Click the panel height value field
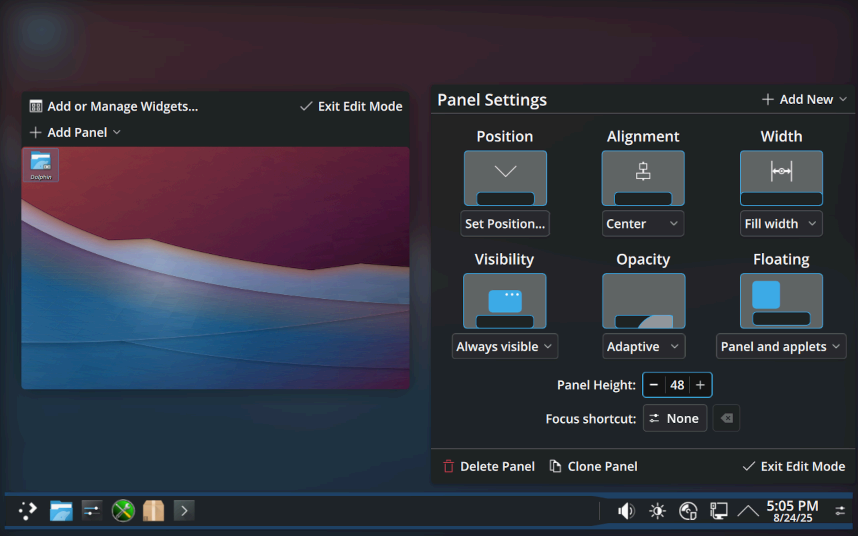The height and width of the screenshot is (536, 858). coord(677,385)
